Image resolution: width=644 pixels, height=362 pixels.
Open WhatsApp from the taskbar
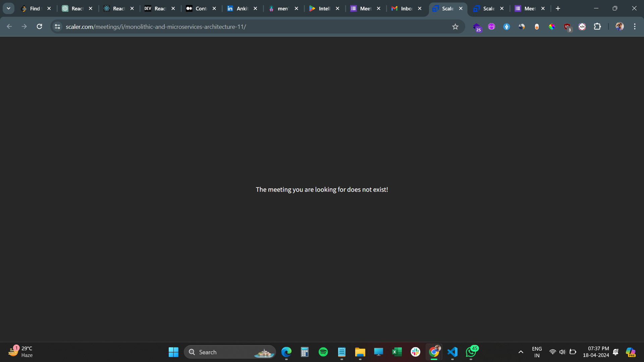pos(471,352)
